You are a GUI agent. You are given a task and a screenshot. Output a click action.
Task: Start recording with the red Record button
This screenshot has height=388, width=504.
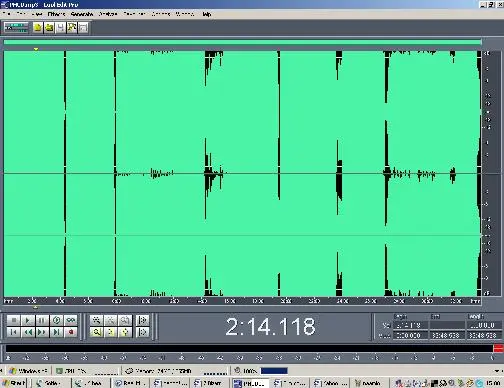click(71, 332)
